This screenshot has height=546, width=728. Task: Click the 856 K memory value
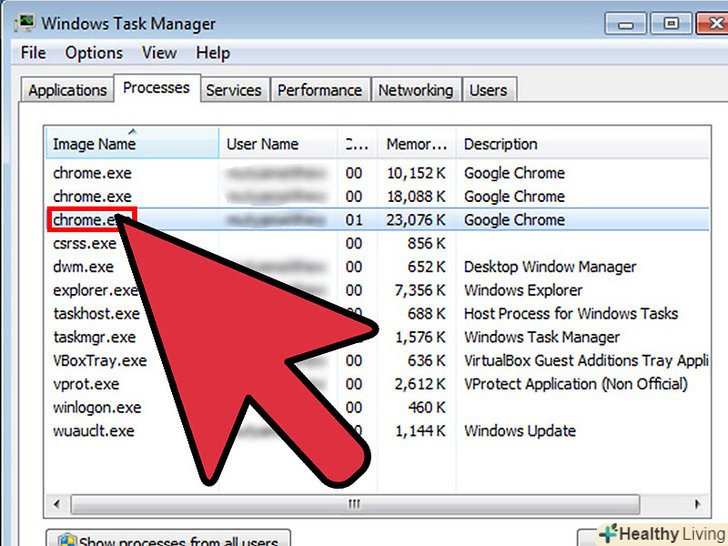(427, 243)
